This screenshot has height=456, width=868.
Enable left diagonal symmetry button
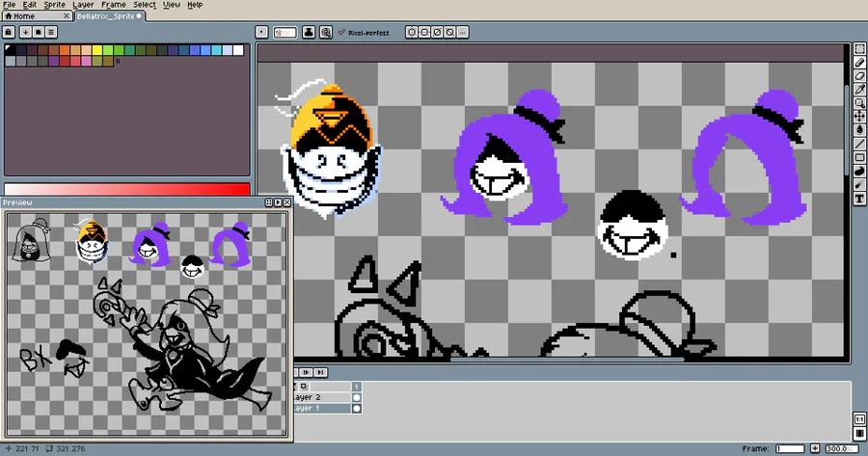pyautogui.click(x=449, y=33)
